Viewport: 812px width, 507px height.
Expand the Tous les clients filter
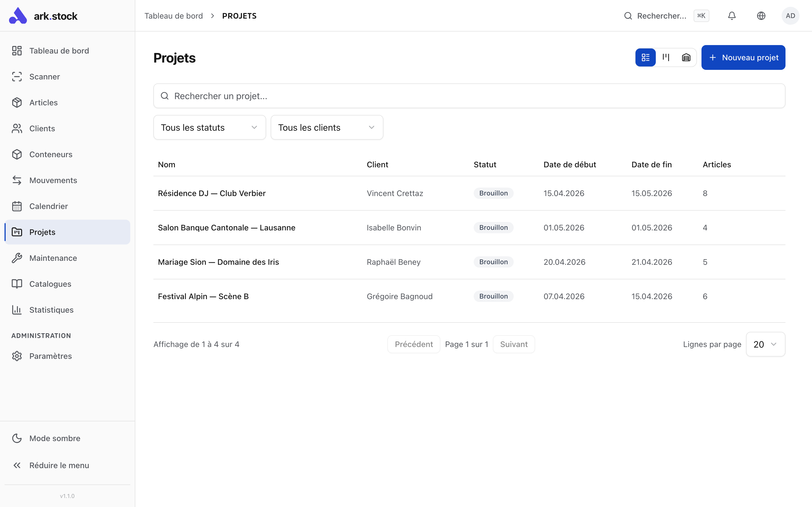[326, 127]
